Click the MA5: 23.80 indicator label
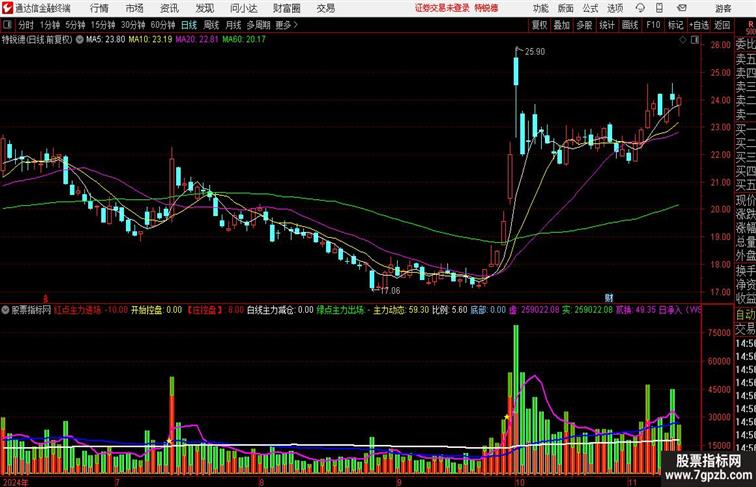756x487 pixels. [x=106, y=40]
